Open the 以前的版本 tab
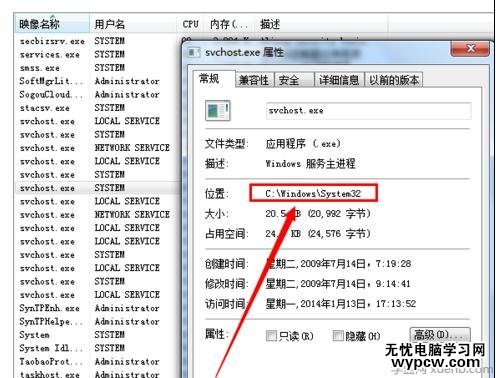The height and width of the screenshot is (378, 496). 394,80
